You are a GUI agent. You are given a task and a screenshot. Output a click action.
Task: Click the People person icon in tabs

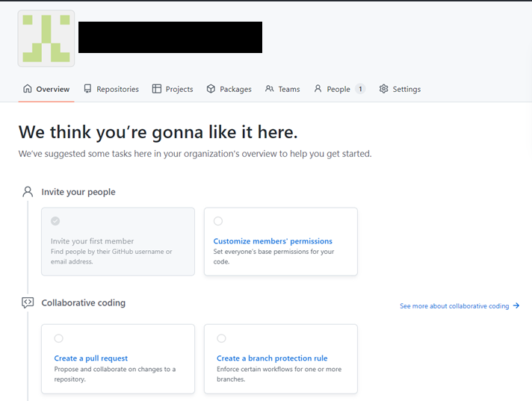[x=318, y=89]
